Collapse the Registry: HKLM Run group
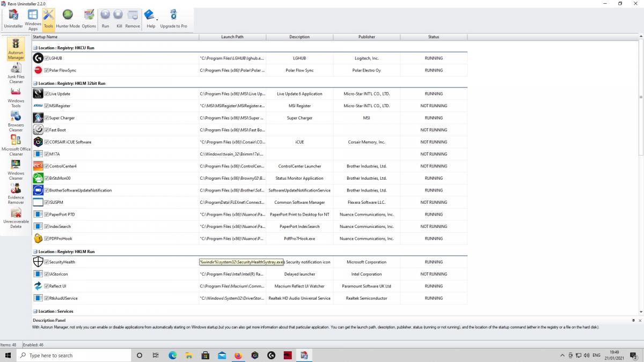Viewport: 644px width, 362px height. [x=35, y=252]
